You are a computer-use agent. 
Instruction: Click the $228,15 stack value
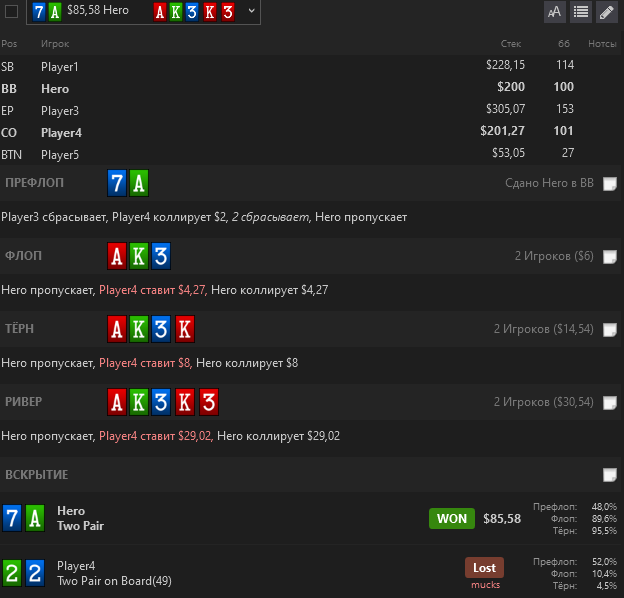tap(505, 65)
